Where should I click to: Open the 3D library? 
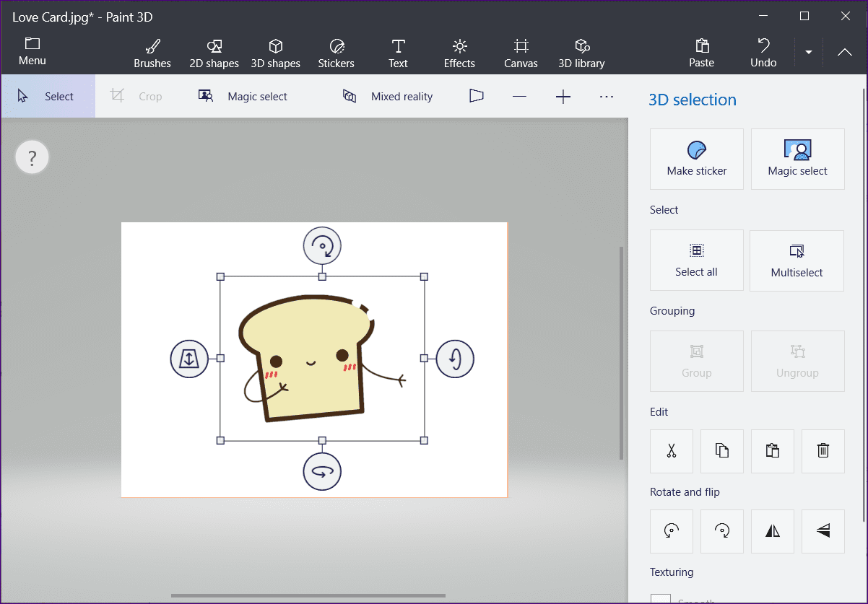click(x=581, y=54)
